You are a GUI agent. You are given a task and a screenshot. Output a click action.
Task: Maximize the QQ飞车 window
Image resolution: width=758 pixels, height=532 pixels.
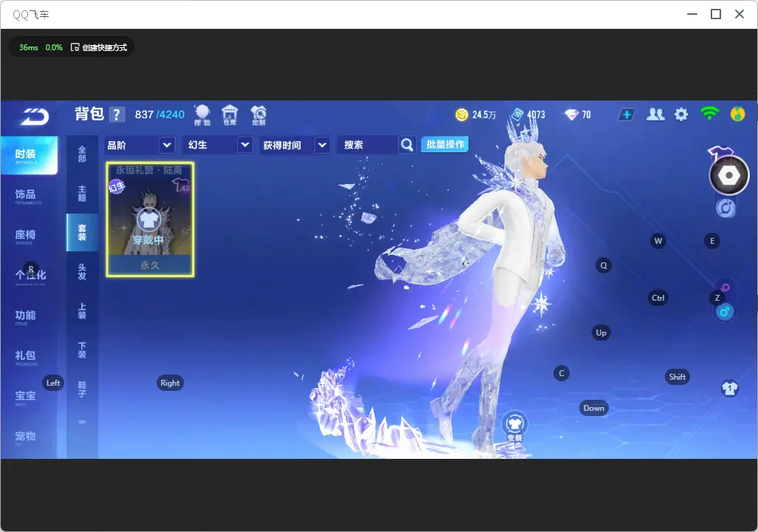[x=716, y=14]
